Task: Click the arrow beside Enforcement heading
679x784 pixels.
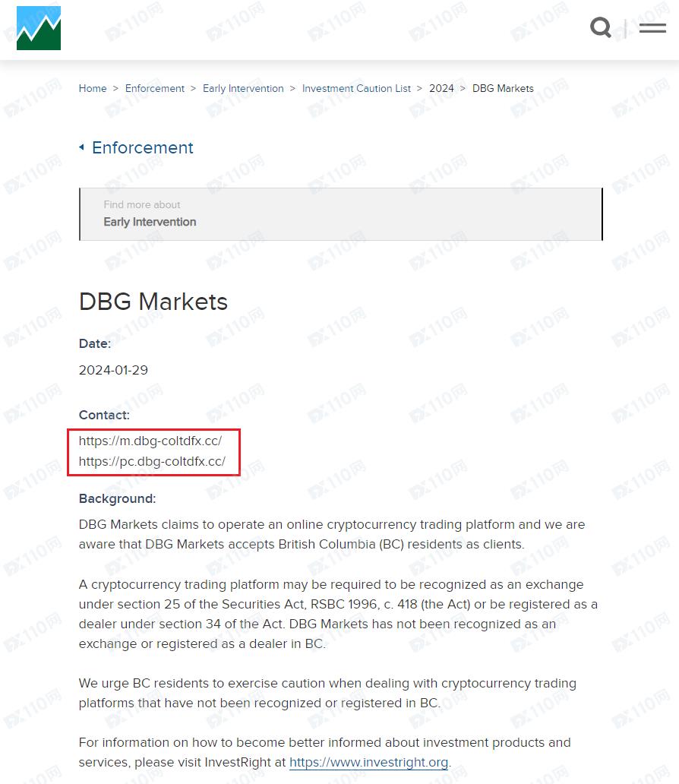Action: pos(81,147)
